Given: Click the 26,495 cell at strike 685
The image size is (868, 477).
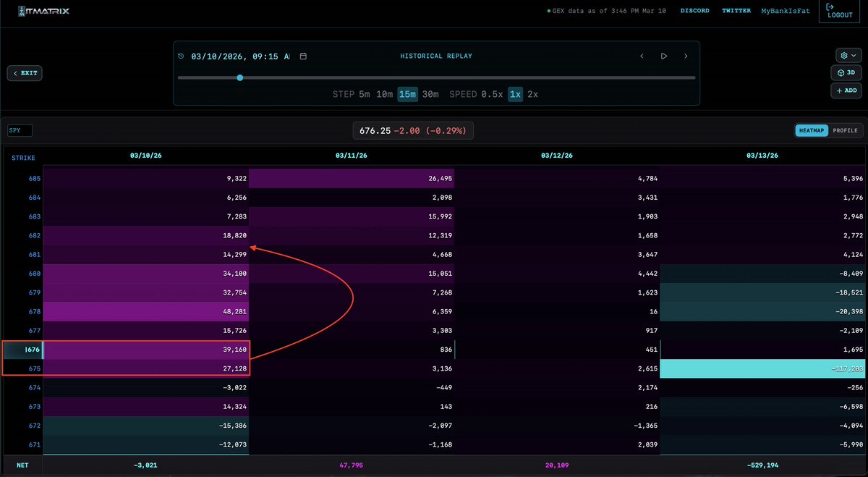Looking at the screenshot, I should pyautogui.click(x=352, y=178).
